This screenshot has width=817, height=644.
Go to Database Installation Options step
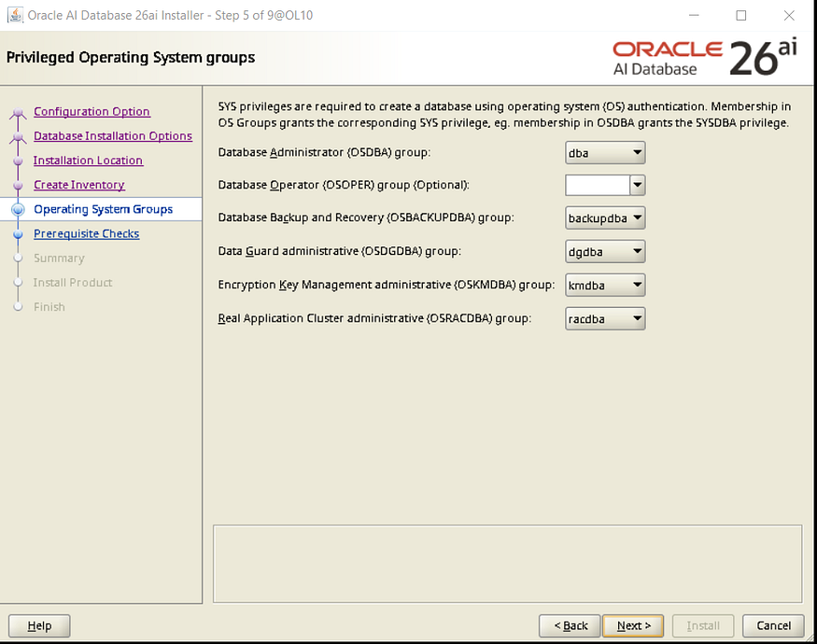(x=113, y=136)
